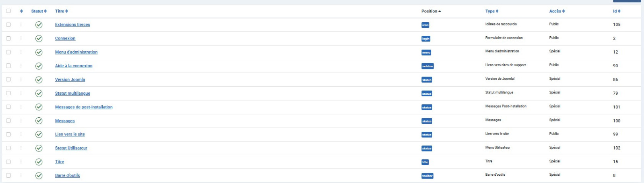
Task: Click the ordering sort arrows in header
Action: 21,11
